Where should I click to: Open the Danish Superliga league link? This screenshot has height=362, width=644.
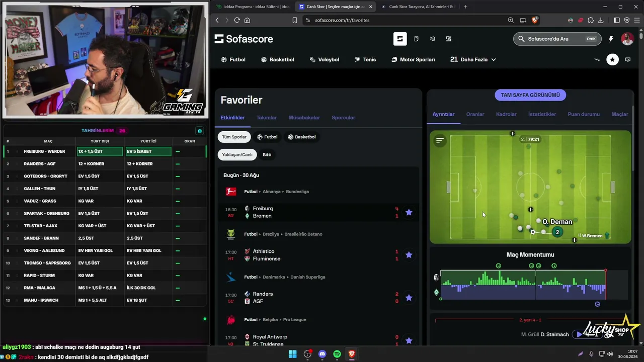(x=308, y=277)
